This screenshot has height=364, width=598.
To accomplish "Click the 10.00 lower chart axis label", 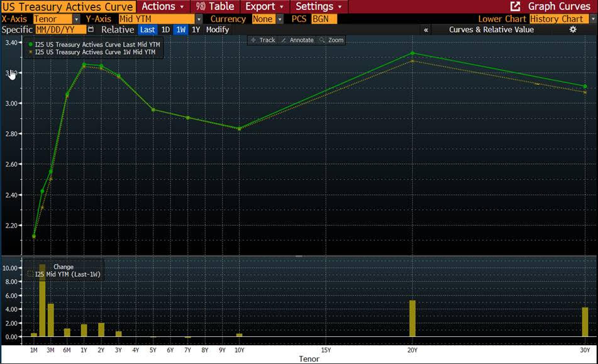I will (x=10, y=268).
